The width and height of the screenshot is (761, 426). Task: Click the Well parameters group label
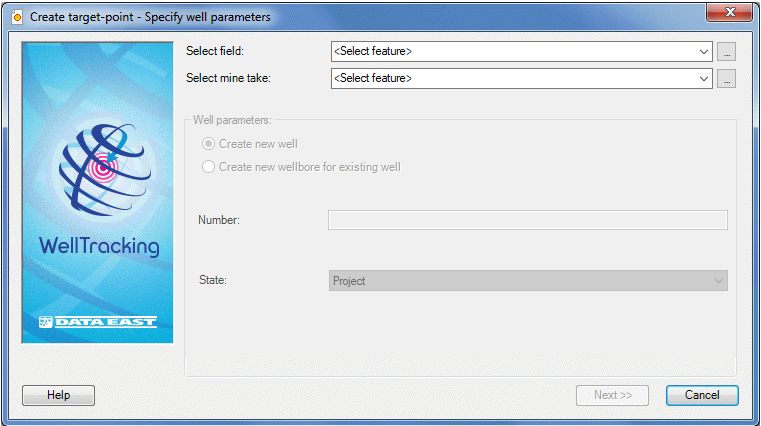coord(232,120)
